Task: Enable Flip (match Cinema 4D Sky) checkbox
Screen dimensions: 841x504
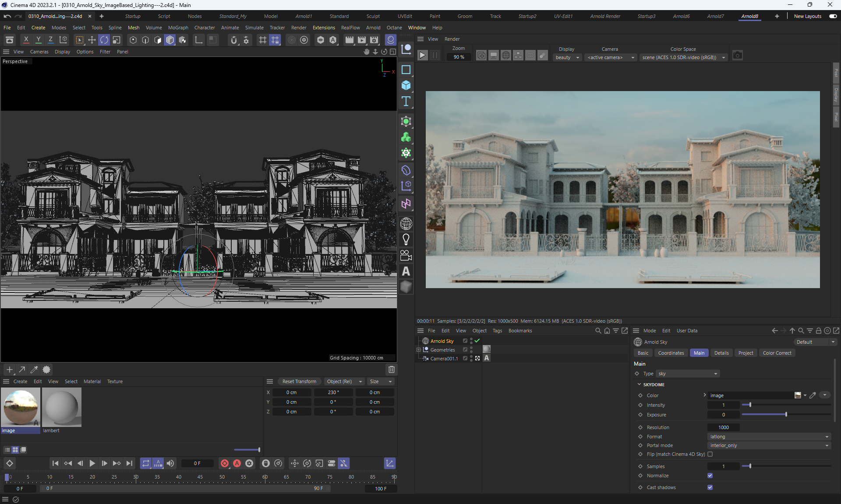Action: click(710, 454)
